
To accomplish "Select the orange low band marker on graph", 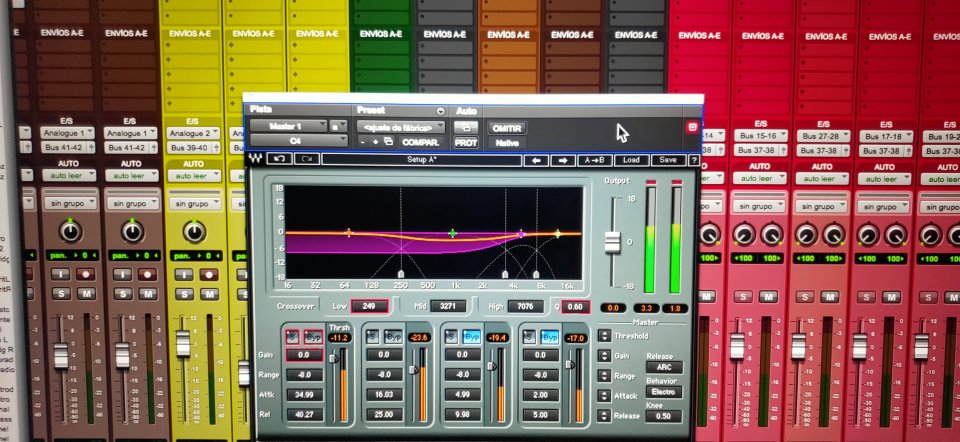I will click(x=348, y=233).
